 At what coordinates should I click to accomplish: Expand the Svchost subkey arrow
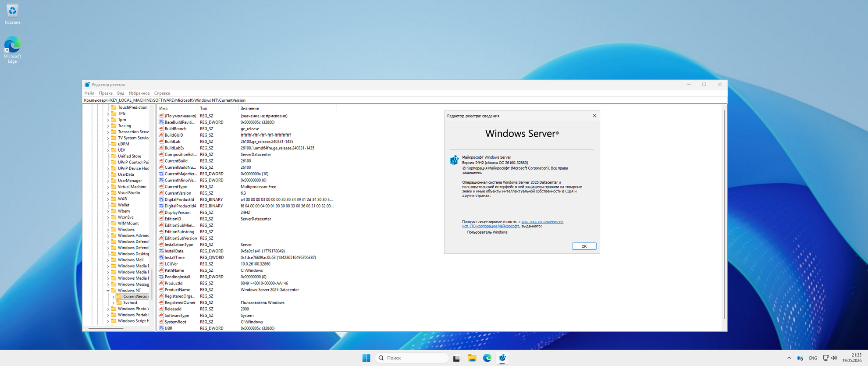click(x=113, y=303)
